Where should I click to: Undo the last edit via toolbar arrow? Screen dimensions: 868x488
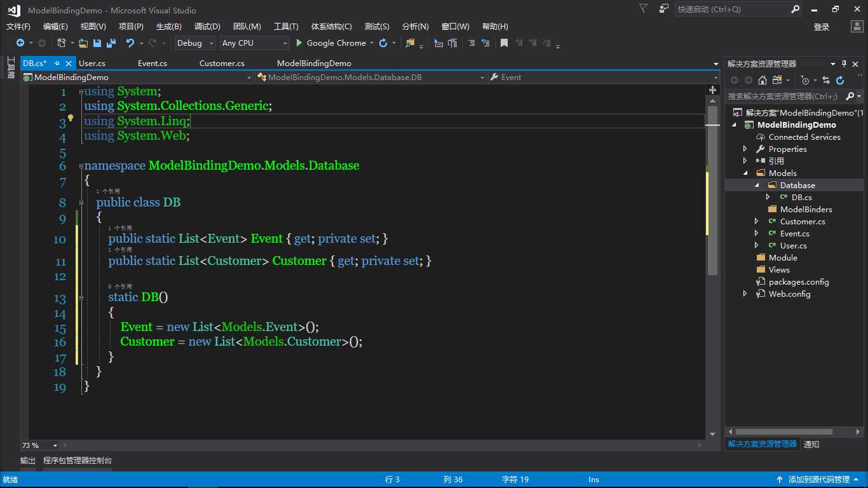(130, 43)
